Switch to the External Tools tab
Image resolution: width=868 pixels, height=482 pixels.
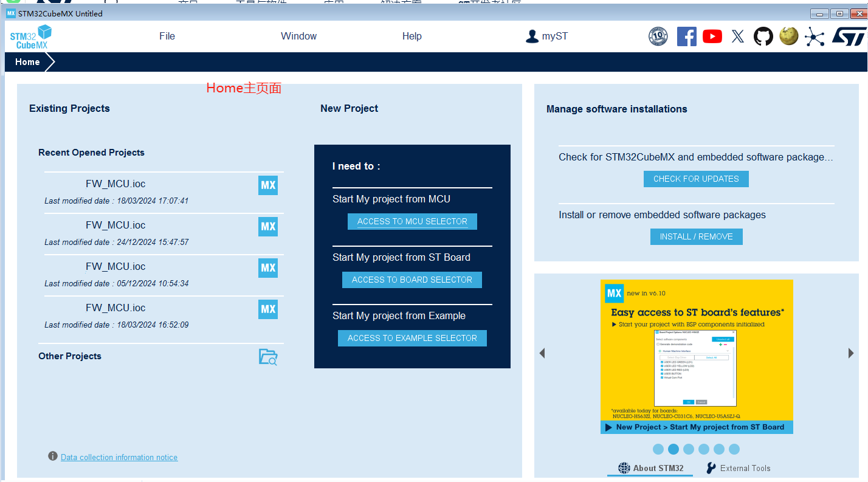pos(738,468)
